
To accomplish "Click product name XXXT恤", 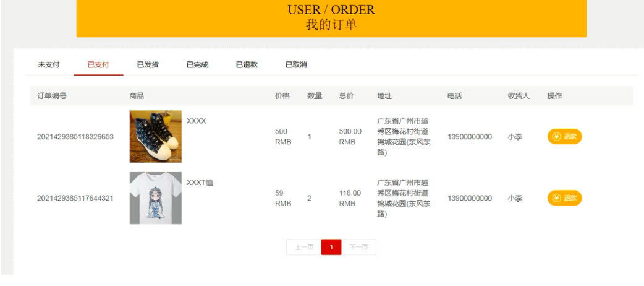I will coord(200,183).
